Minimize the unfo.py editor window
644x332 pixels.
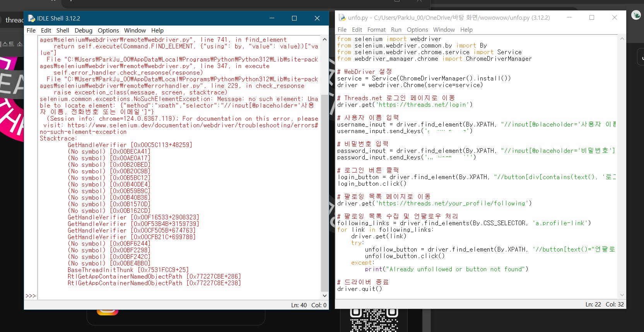coord(569,17)
